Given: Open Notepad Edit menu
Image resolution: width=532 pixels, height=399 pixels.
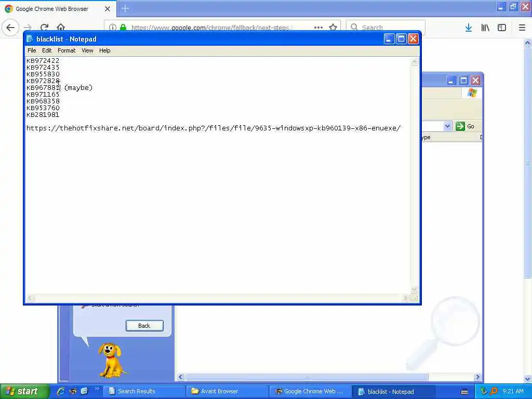Looking at the screenshot, I should click(x=47, y=50).
